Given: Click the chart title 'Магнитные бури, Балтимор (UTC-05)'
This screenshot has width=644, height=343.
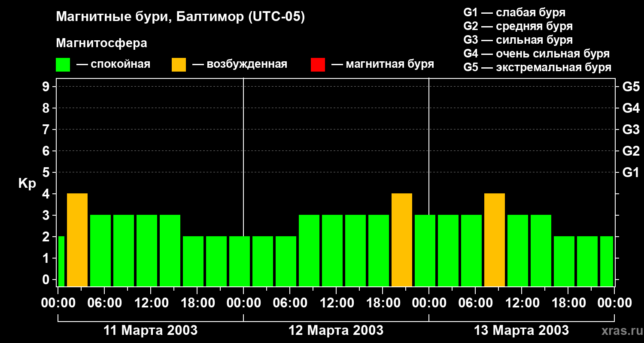Looking at the screenshot, I should tap(180, 17).
